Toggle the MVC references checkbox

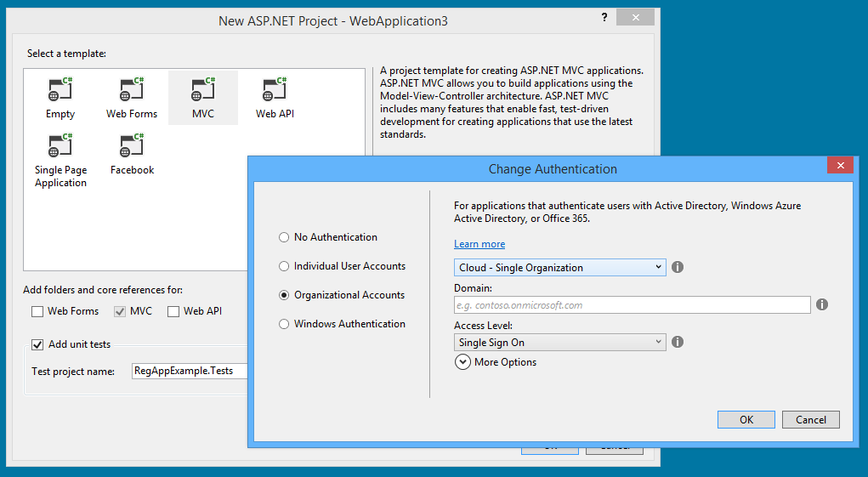[120, 311]
